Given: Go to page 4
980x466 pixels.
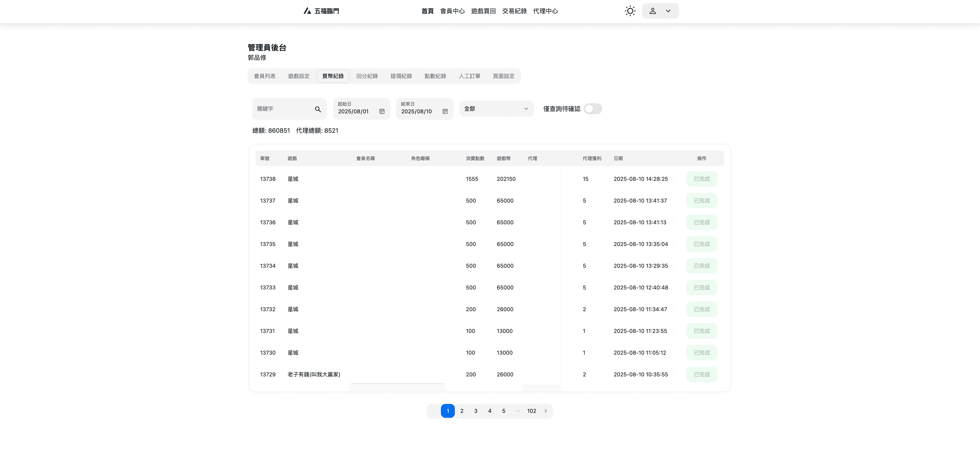Looking at the screenshot, I should point(490,411).
